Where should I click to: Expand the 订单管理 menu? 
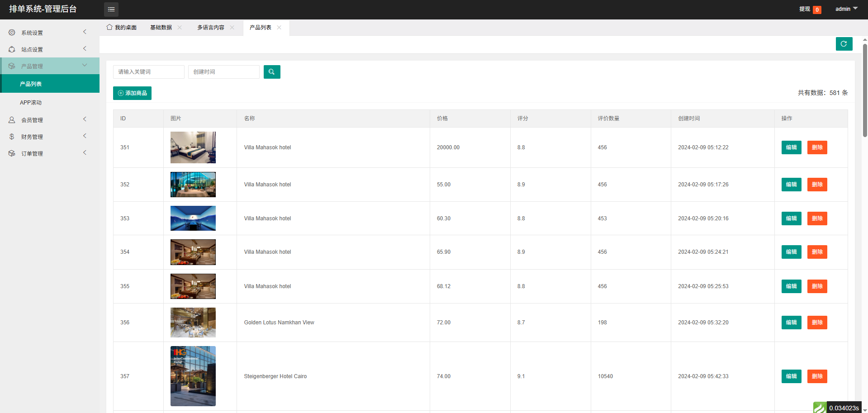[49, 153]
